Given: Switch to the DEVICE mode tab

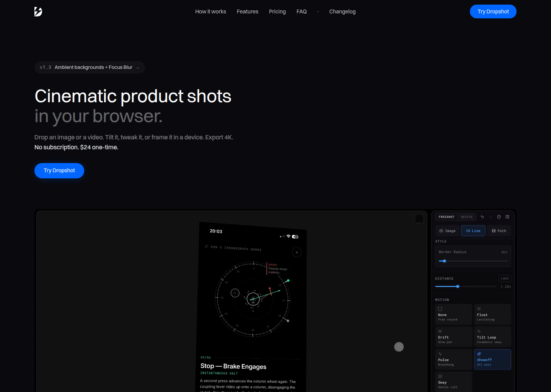Looking at the screenshot, I should pos(467,217).
